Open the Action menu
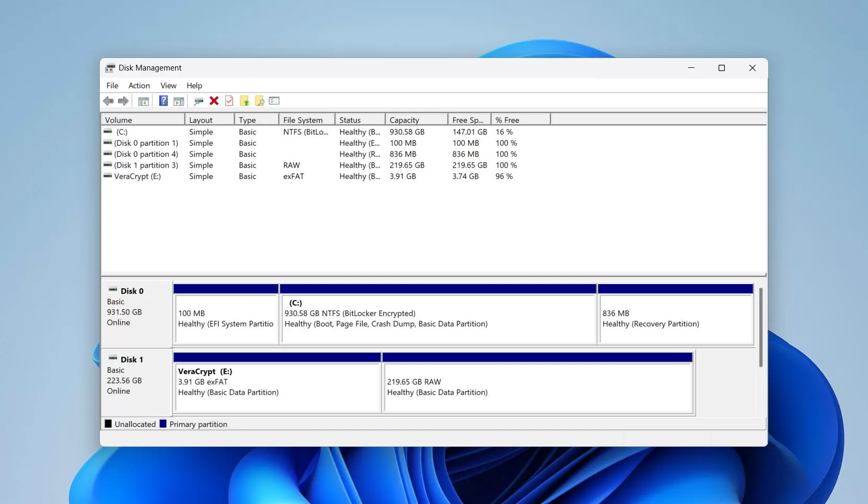Viewport: 868px width, 504px height. [139, 86]
